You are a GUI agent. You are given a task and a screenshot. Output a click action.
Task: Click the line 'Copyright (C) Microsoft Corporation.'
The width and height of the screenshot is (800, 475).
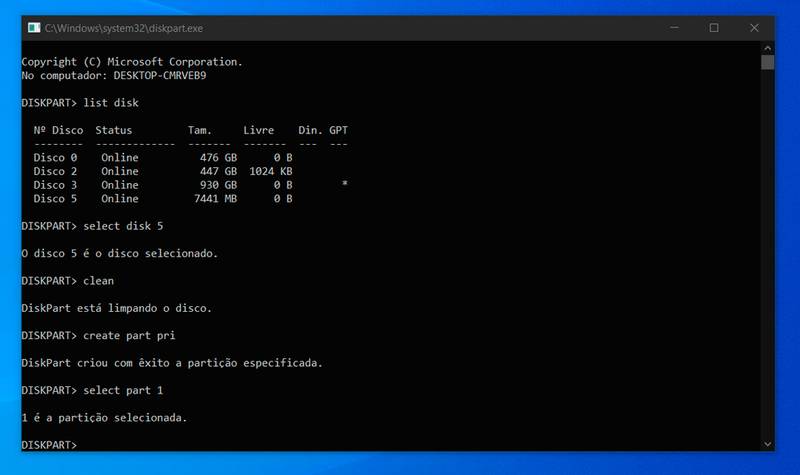click(132, 62)
